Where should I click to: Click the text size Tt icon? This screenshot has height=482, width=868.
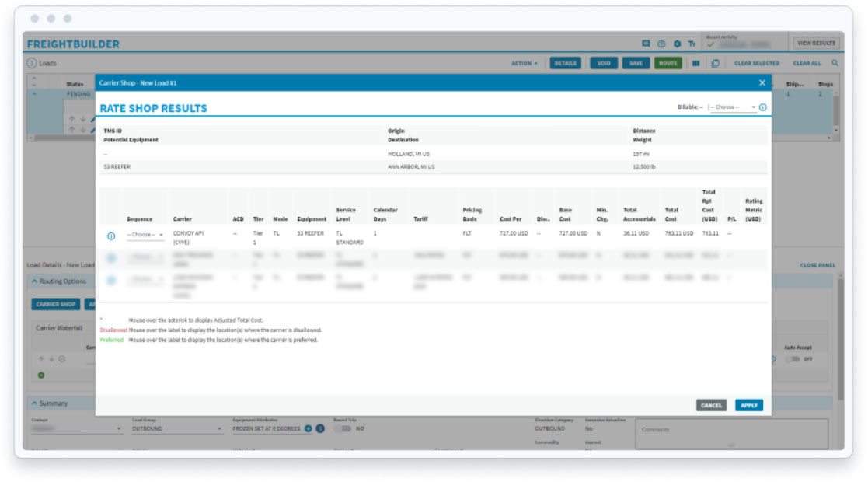692,44
